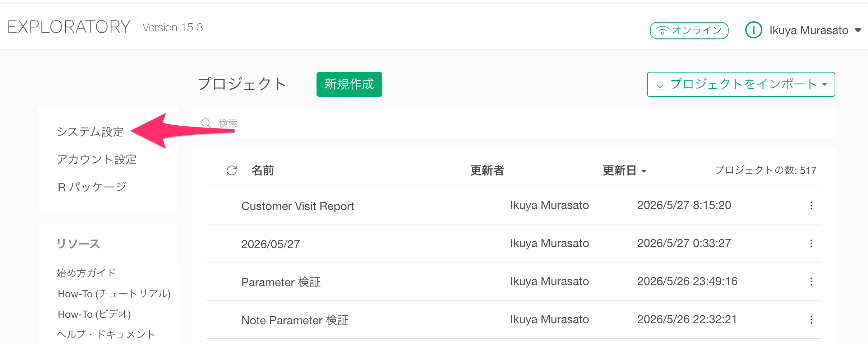Screen dimensions: 868x344
Task: Click the 検索 search input field
Action: tap(514, 123)
